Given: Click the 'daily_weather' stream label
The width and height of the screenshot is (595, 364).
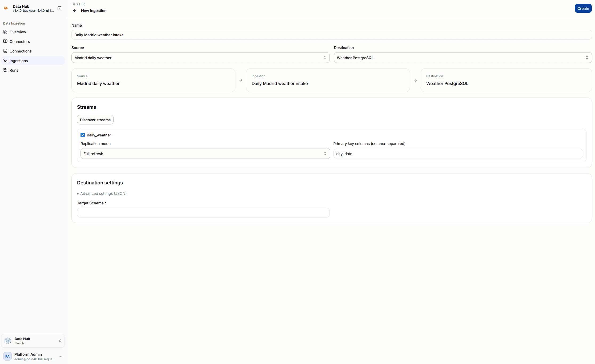Looking at the screenshot, I should (99, 135).
